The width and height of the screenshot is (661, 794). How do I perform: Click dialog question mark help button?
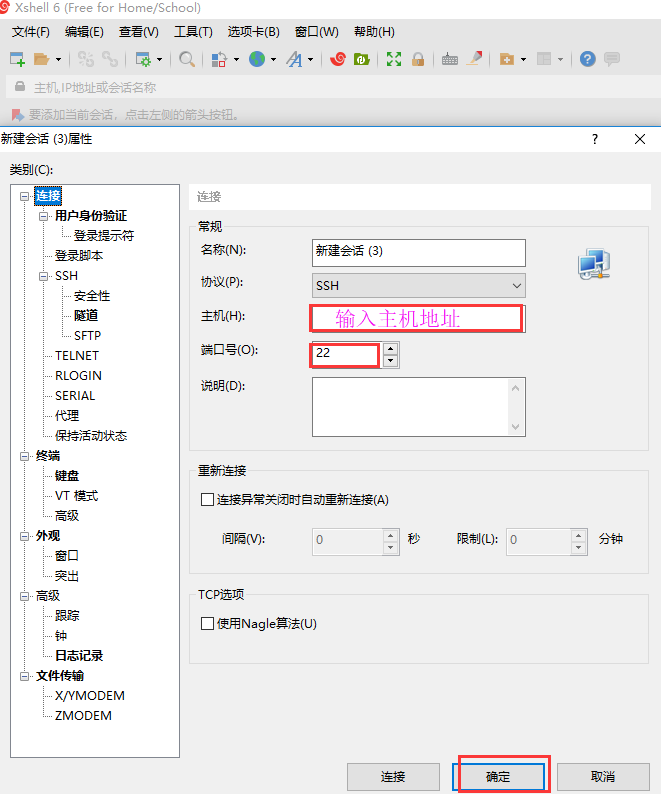595,139
